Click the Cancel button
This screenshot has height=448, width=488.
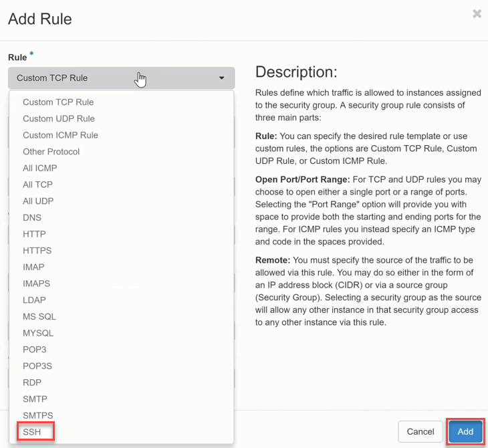point(420,431)
